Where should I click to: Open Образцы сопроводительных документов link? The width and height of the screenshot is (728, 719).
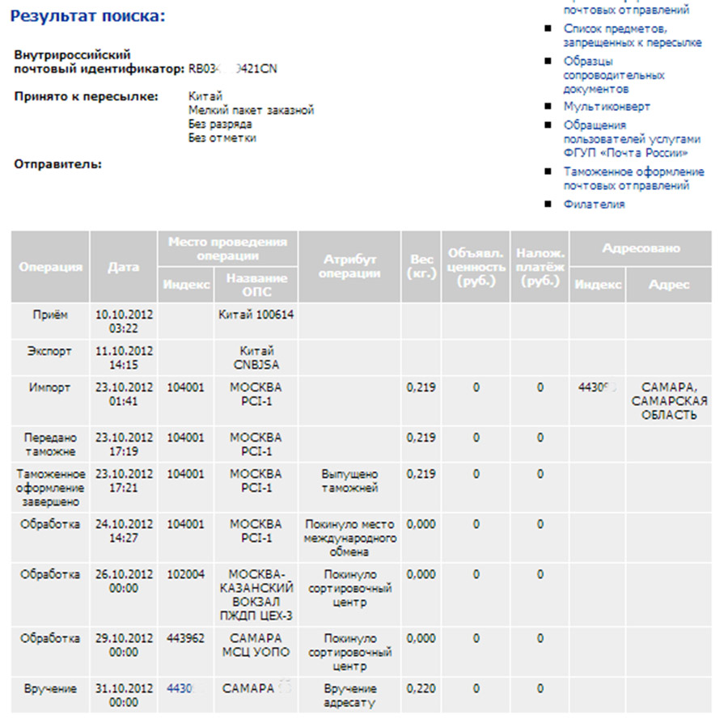614,75
